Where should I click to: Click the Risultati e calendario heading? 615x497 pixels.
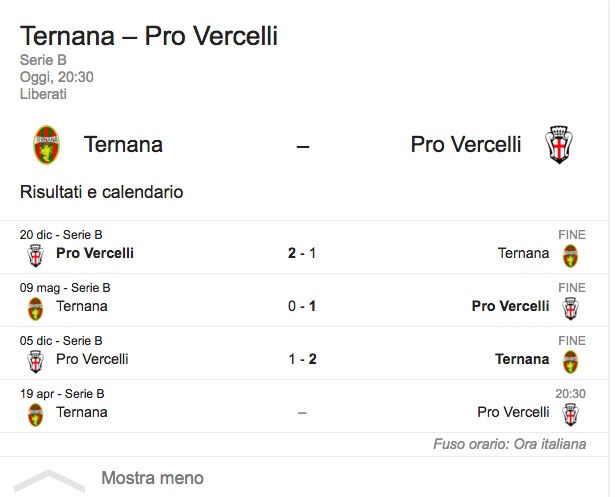pos(101,191)
